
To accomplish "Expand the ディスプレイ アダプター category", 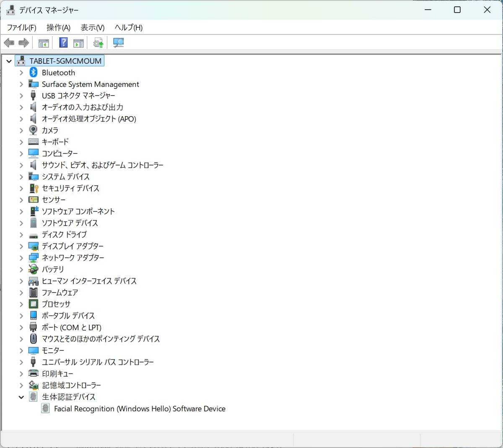I will click(21, 246).
